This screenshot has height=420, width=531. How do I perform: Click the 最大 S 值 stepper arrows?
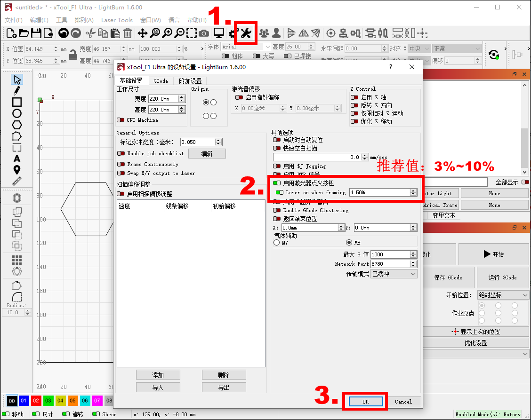tap(413, 254)
